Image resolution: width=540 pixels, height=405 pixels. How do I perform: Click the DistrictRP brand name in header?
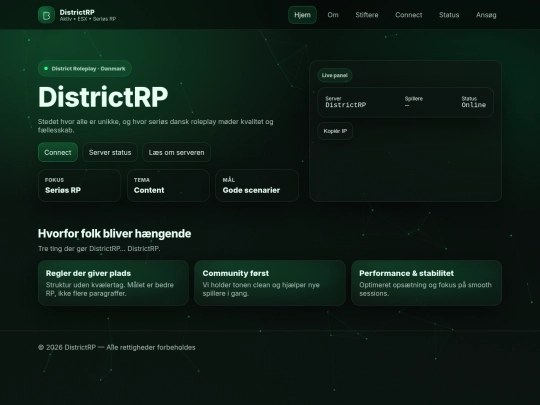(77, 12)
